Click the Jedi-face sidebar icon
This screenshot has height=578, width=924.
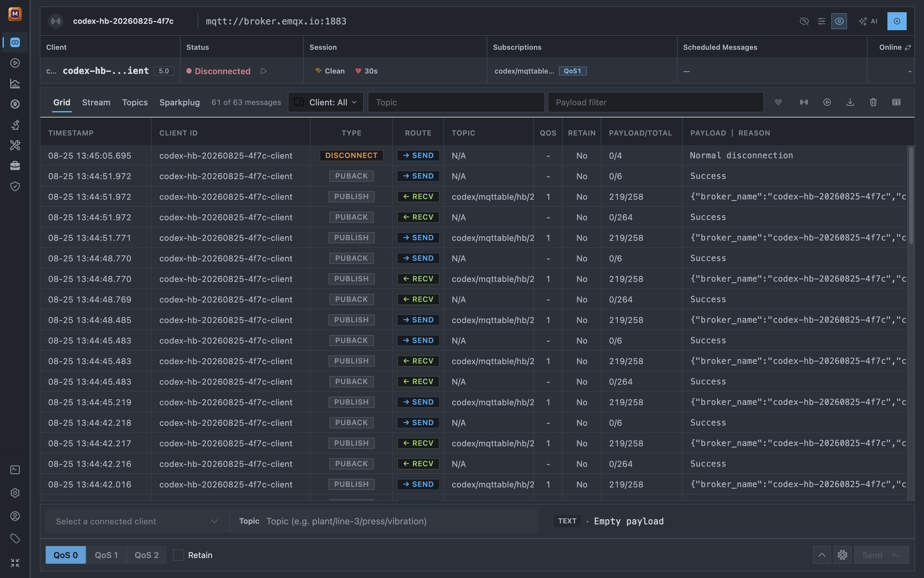pyautogui.click(x=15, y=104)
